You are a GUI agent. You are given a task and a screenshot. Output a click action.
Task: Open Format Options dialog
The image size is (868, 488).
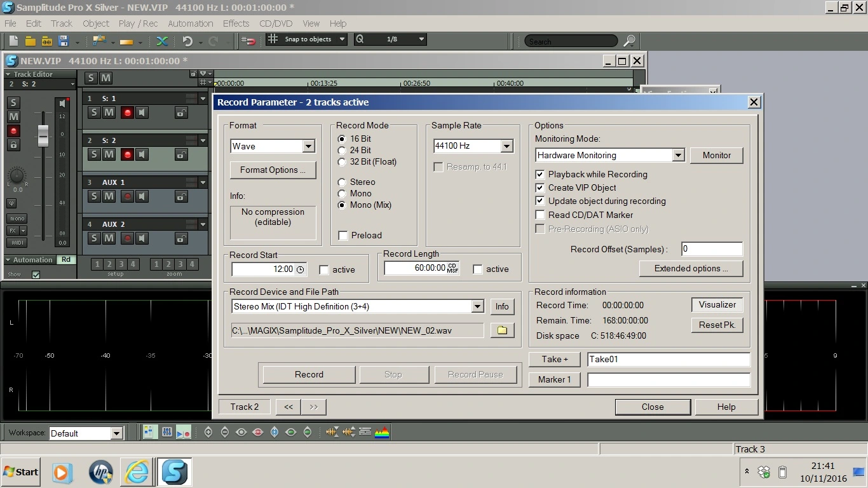[273, 170]
